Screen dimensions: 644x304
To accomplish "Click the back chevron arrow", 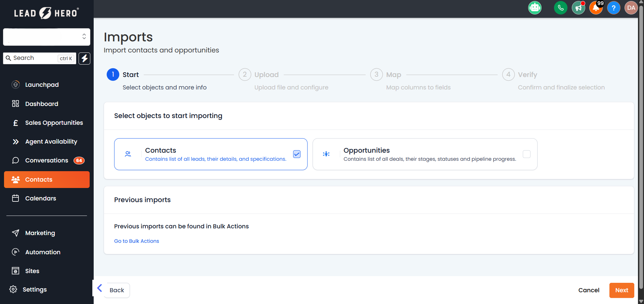I will tap(99, 288).
